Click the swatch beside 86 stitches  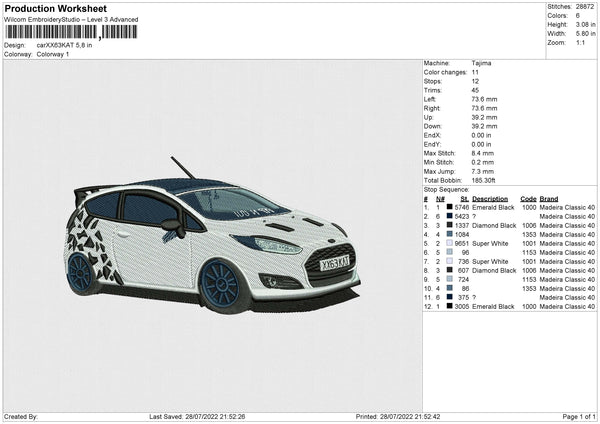[x=450, y=288]
